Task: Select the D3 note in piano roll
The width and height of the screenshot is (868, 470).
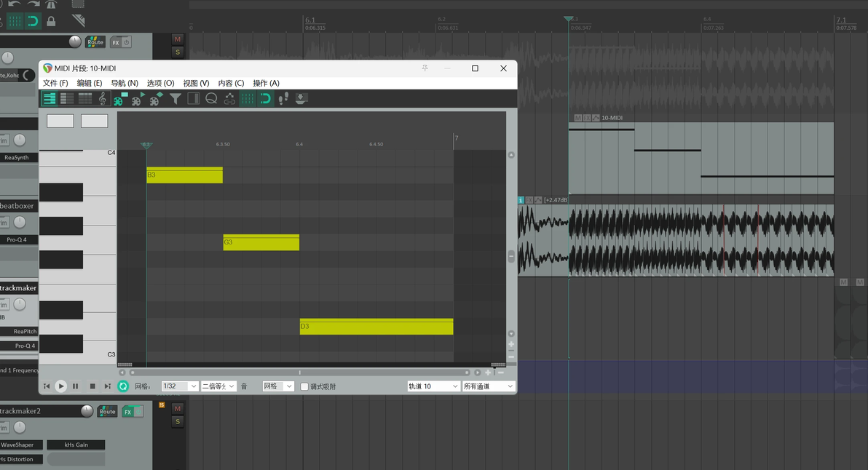Action: (x=376, y=326)
